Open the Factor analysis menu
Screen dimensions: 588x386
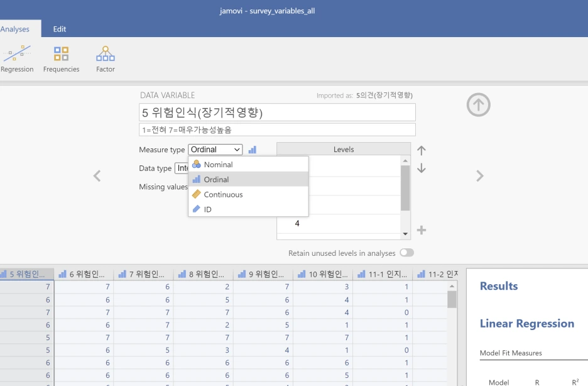click(105, 58)
